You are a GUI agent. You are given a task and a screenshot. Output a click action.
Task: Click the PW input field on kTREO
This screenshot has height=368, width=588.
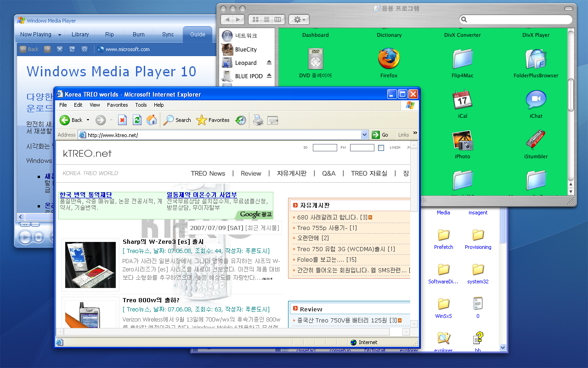[362, 148]
